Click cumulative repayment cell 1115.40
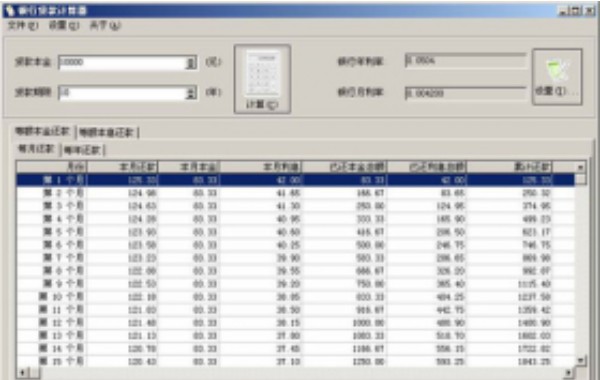This screenshot has height=380, width=600. coord(534,284)
